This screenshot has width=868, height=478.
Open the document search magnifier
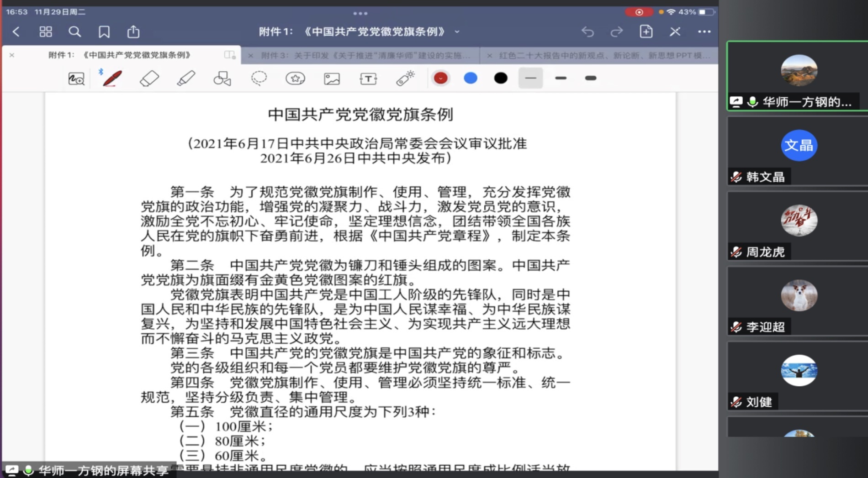click(75, 32)
